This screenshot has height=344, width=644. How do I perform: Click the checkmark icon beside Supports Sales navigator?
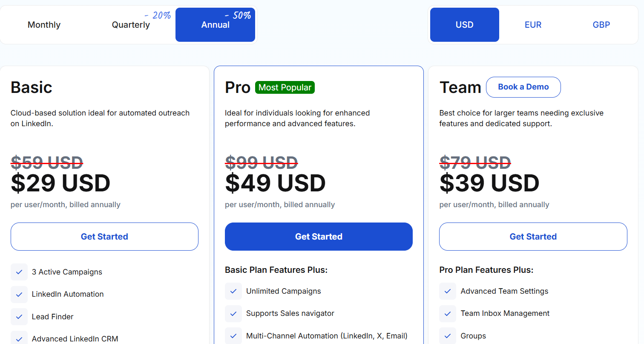pyautogui.click(x=233, y=313)
